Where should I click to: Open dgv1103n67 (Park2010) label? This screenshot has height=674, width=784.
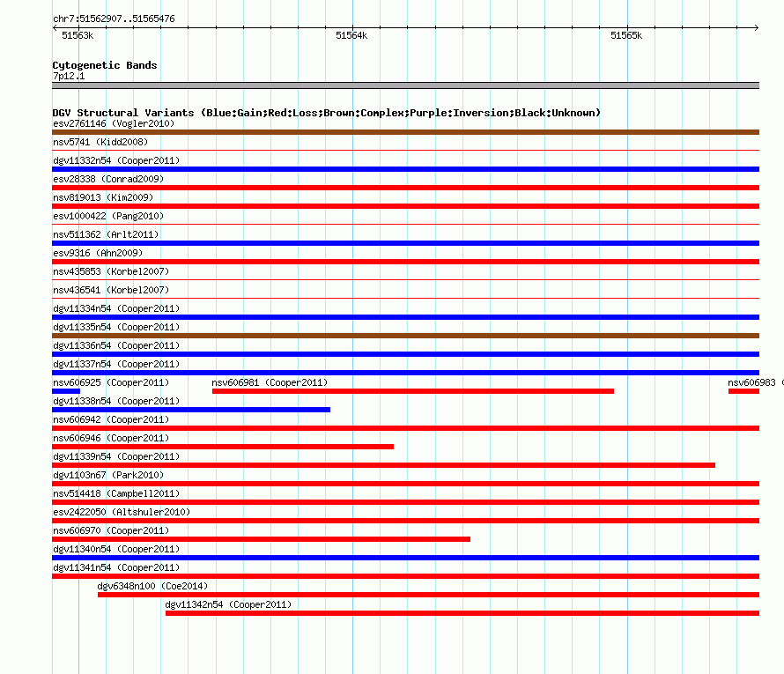[x=108, y=475]
